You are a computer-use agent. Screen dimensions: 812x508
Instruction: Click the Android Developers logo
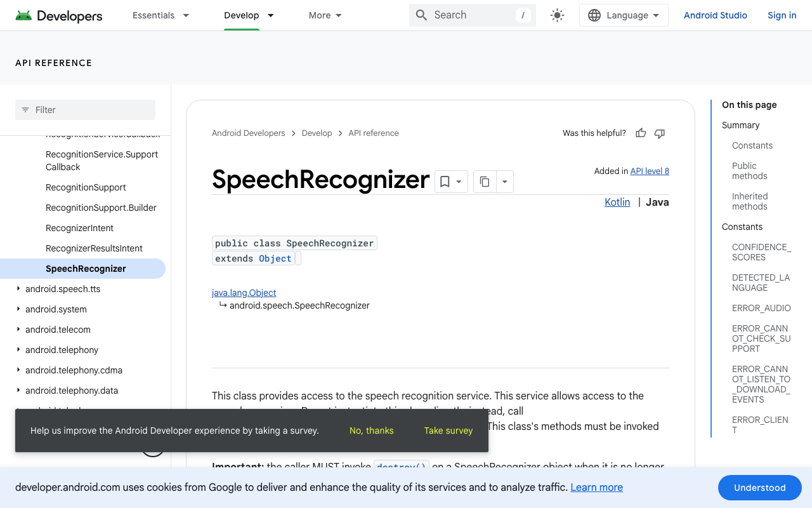coord(59,15)
